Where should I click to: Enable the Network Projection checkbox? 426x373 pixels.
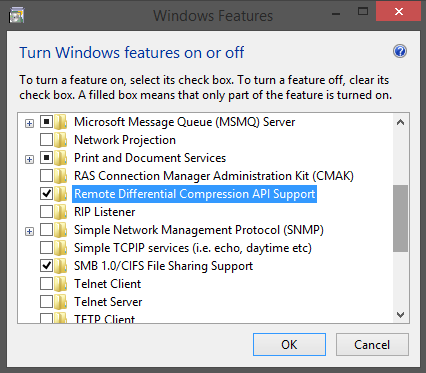click(46, 140)
